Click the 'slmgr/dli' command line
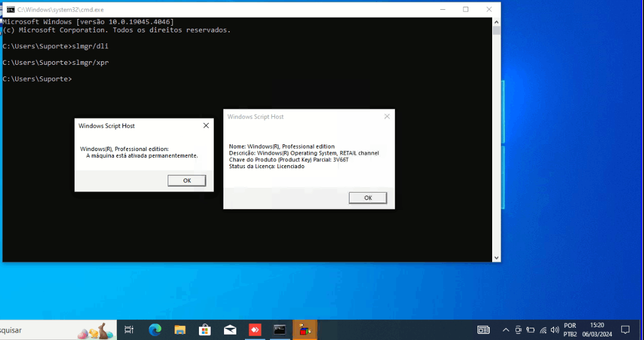Image resolution: width=644 pixels, height=340 pixels. 56,46
